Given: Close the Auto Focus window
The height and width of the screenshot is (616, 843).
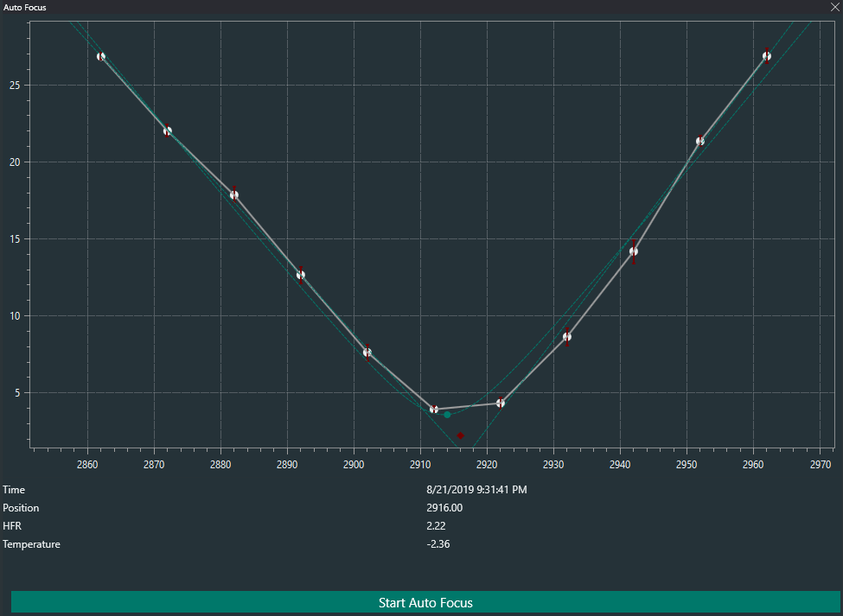Looking at the screenshot, I should (x=834, y=7).
